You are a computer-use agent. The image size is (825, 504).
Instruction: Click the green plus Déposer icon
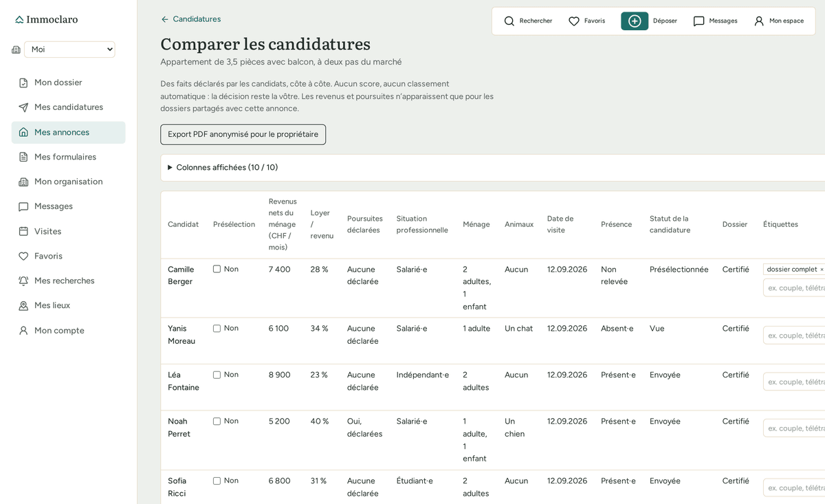click(x=635, y=21)
